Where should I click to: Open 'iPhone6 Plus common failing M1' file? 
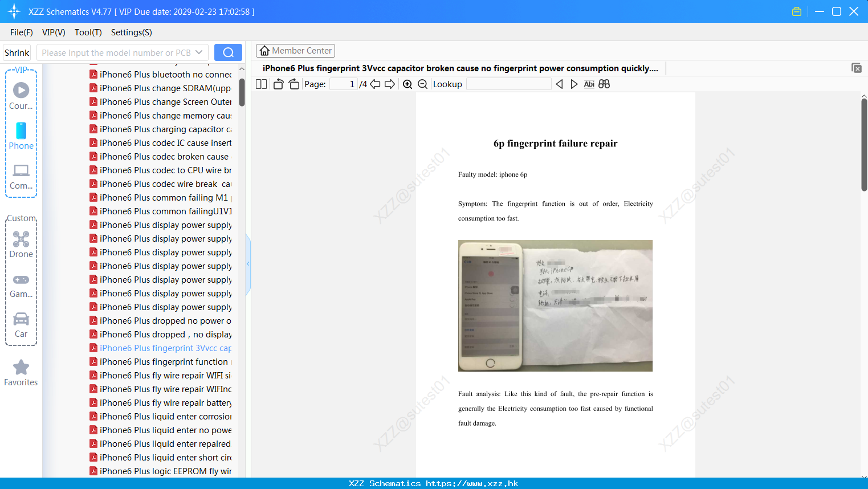point(160,198)
